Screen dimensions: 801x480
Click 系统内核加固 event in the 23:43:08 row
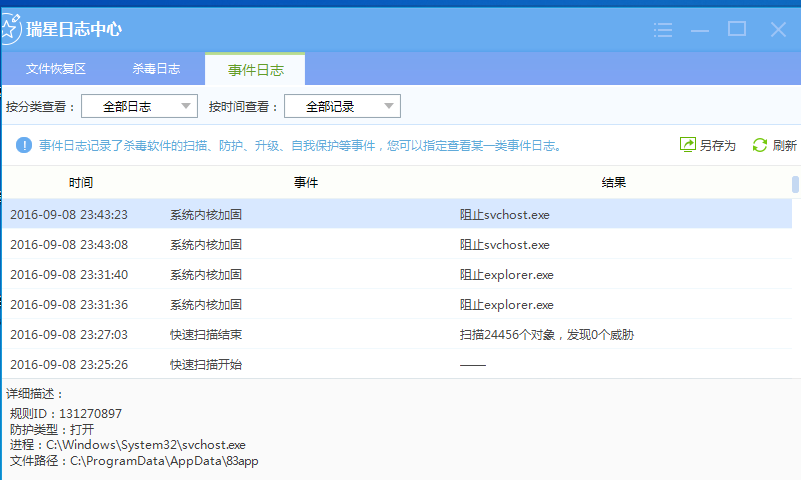coord(206,245)
